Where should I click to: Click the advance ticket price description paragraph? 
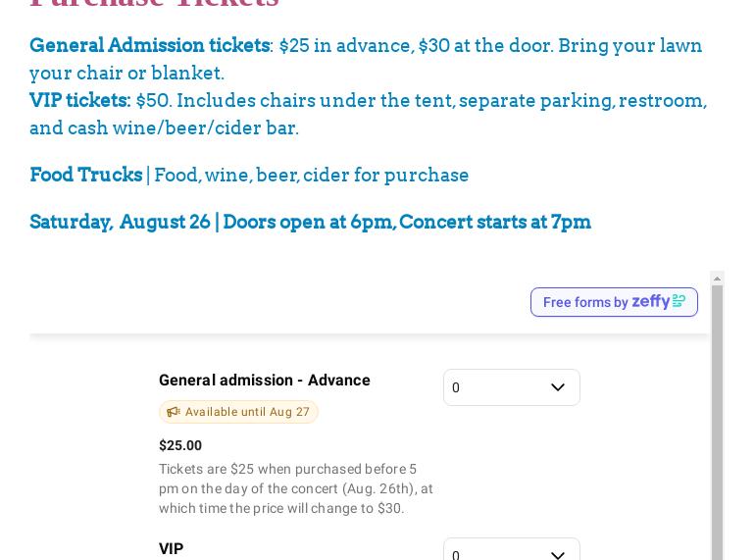pos(295,488)
